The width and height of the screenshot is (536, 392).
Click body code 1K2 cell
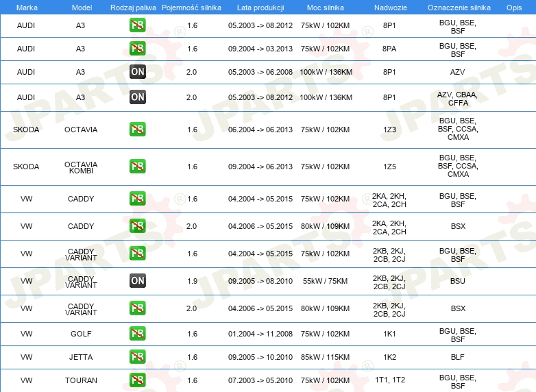tap(390, 357)
